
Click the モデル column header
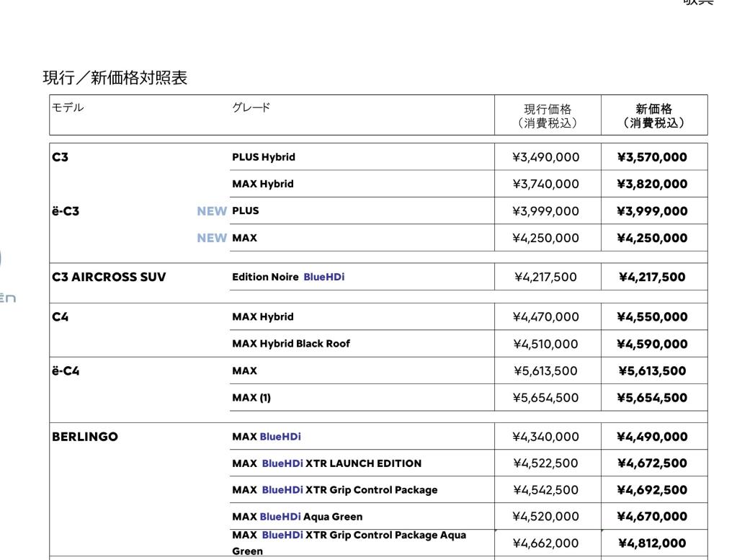(68, 107)
